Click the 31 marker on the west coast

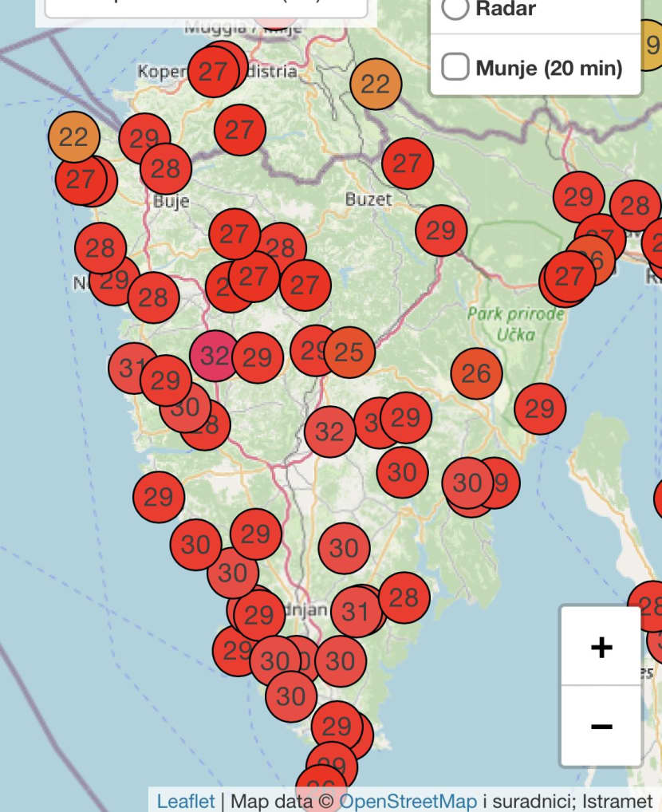coord(132,368)
